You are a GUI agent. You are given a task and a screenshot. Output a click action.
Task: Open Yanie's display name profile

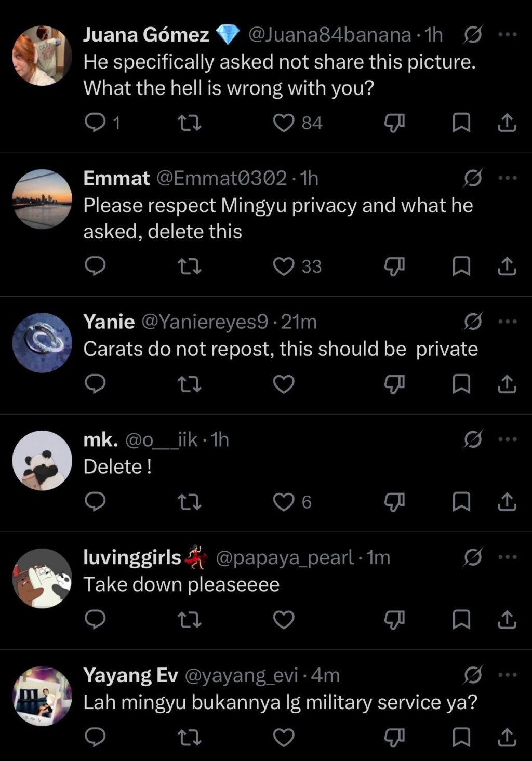coord(109,322)
